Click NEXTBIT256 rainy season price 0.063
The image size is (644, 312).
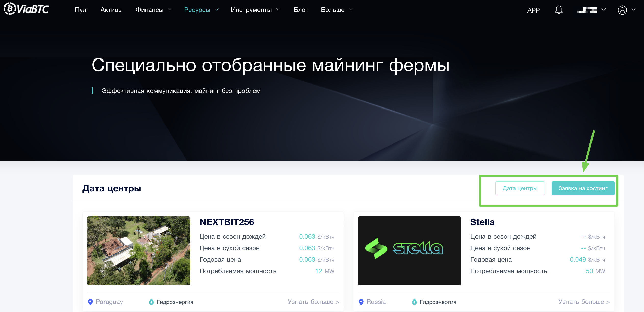click(307, 237)
